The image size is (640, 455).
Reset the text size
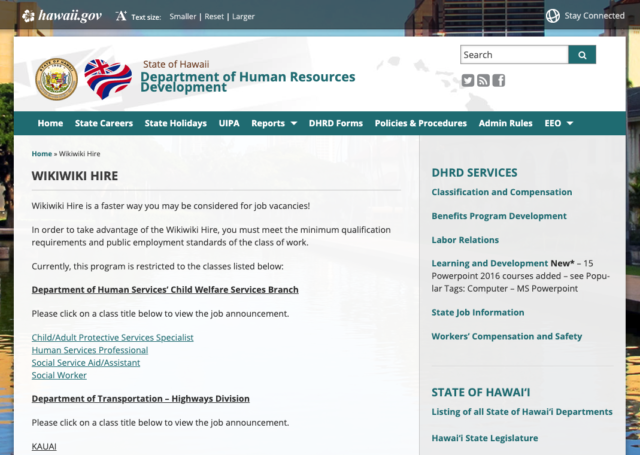pos(214,17)
